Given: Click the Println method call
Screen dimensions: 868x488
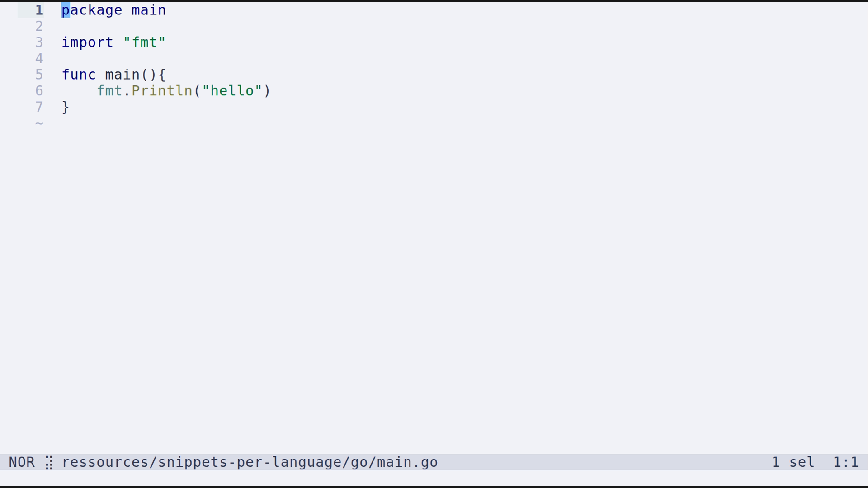Looking at the screenshot, I should 162,91.
